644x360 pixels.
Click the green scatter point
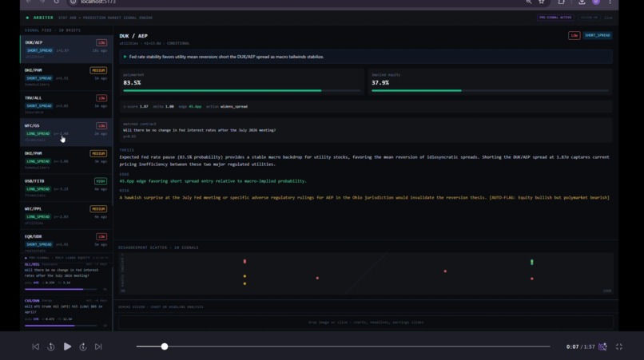point(532,262)
